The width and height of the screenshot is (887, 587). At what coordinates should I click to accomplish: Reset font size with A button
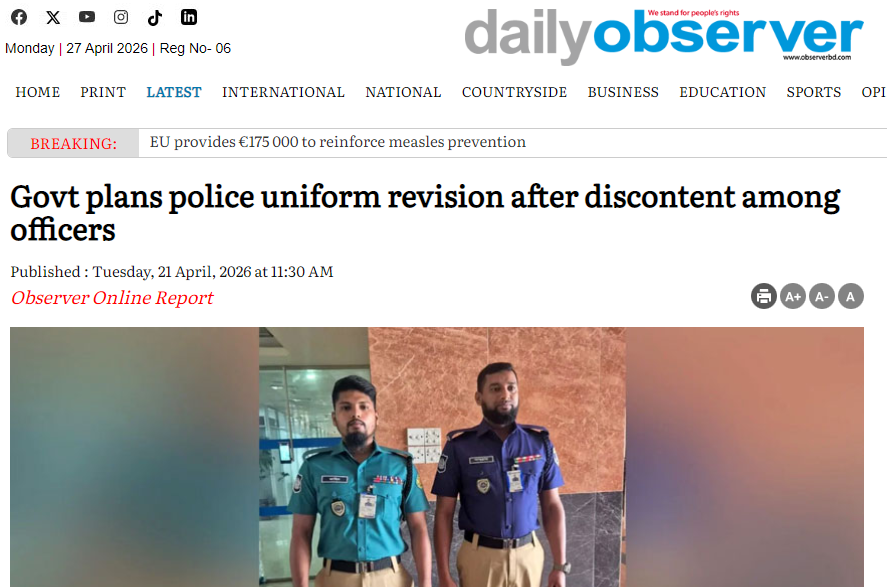tap(850, 296)
